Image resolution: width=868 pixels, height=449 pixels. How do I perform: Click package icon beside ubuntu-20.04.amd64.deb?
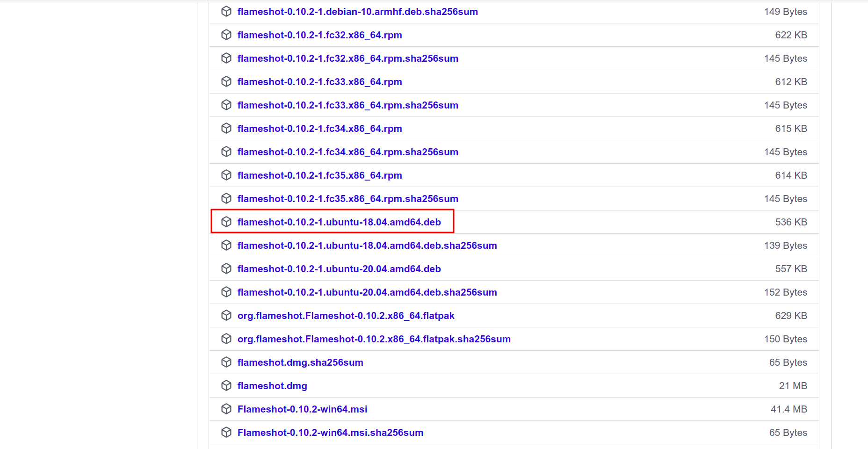pyautogui.click(x=226, y=268)
